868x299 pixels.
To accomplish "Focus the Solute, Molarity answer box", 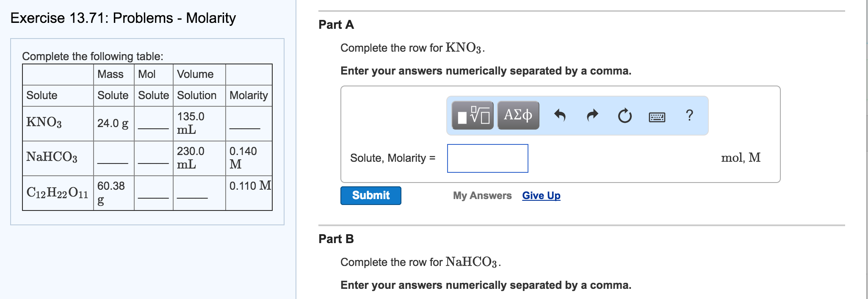I will pyautogui.click(x=487, y=158).
